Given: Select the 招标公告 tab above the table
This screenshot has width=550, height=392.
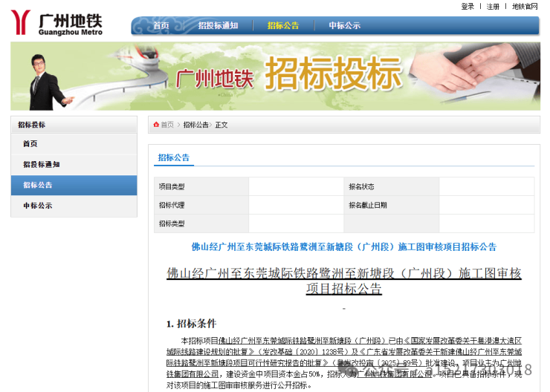Looking at the screenshot, I should [x=174, y=157].
